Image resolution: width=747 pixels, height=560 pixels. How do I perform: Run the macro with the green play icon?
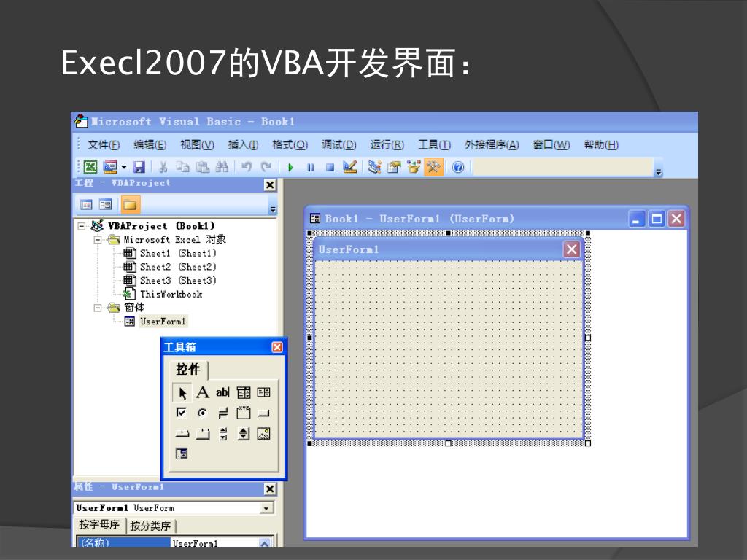290,167
